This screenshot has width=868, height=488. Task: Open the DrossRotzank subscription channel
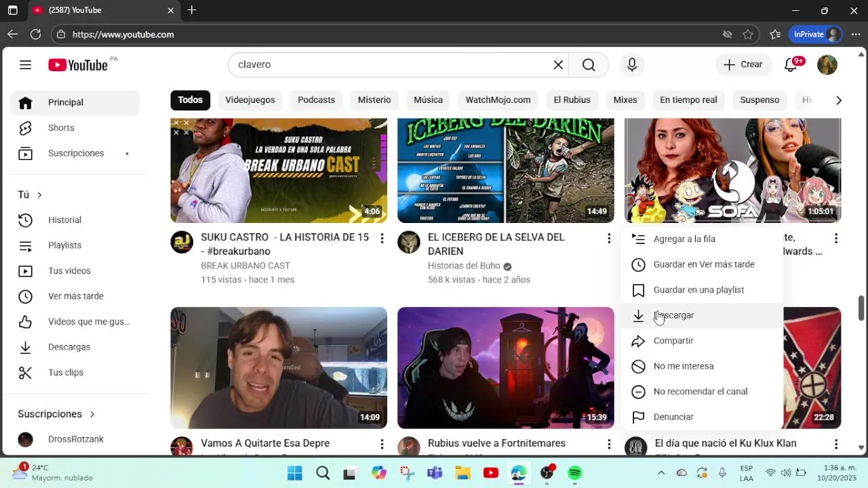[75, 439]
